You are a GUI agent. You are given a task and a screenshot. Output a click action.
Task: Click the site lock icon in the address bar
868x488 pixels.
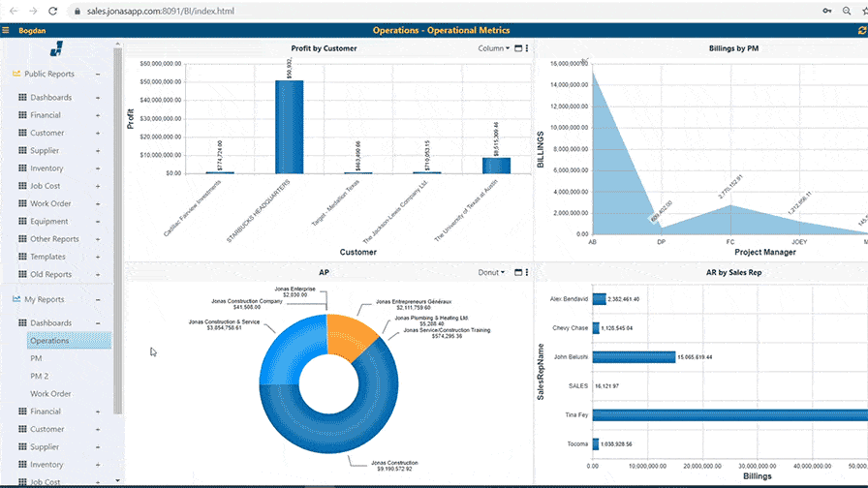tap(77, 11)
